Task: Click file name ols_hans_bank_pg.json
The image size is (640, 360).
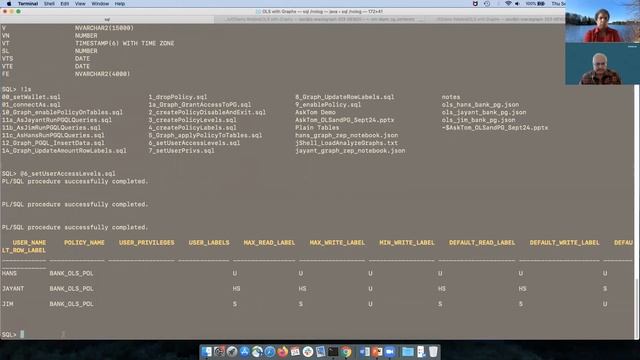Action: (480, 104)
